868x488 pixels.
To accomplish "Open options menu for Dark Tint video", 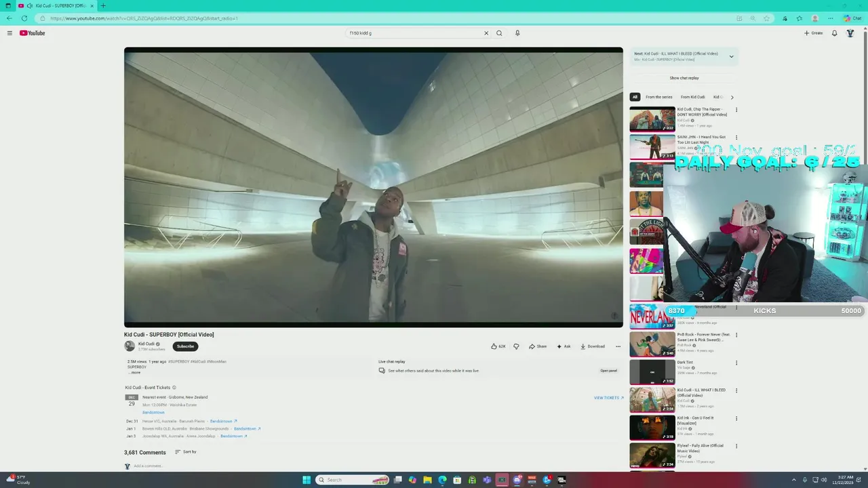I will click(736, 363).
